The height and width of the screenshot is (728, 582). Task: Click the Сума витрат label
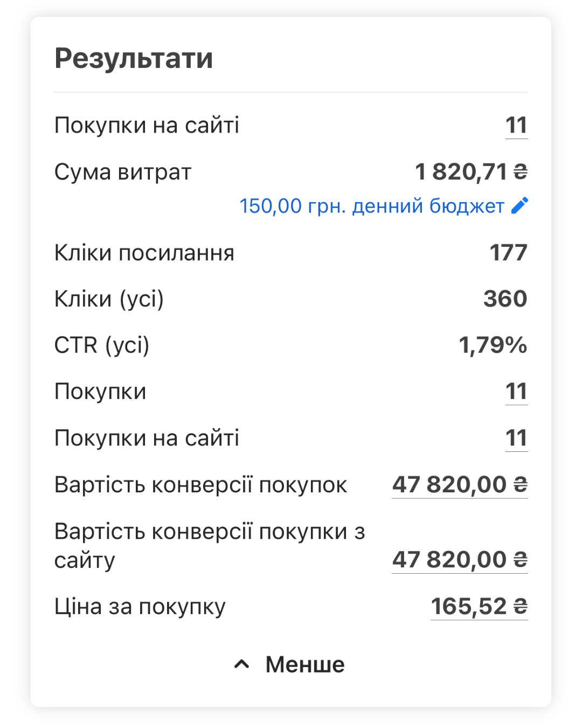[123, 173]
